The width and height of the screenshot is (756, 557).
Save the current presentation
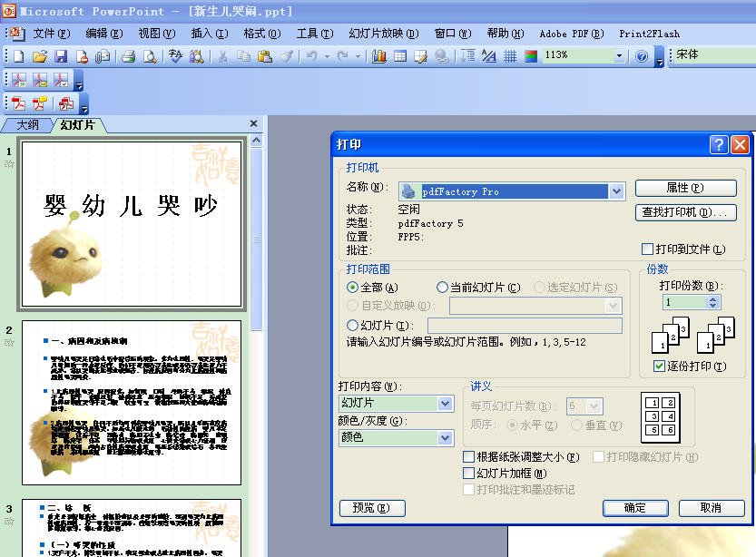coord(60,56)
